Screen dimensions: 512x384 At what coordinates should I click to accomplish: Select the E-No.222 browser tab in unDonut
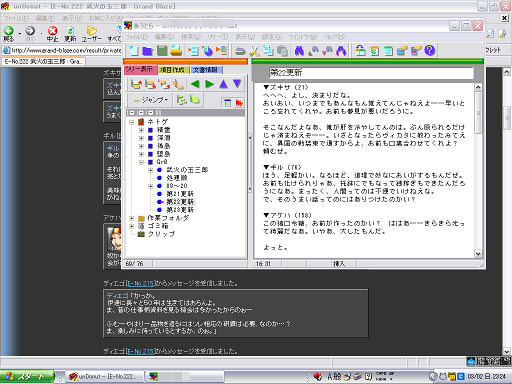(43, 61)
